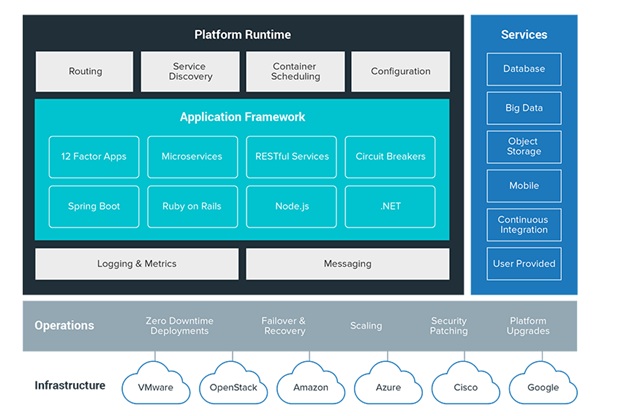Screen dimensions: 624x416
Task: Click the Failover & Recovery text
Action: point(284,326)
